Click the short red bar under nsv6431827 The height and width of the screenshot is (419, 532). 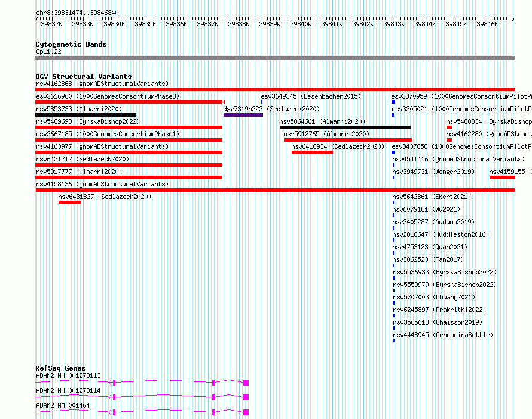pyautogui.click(x=70, y=203)
